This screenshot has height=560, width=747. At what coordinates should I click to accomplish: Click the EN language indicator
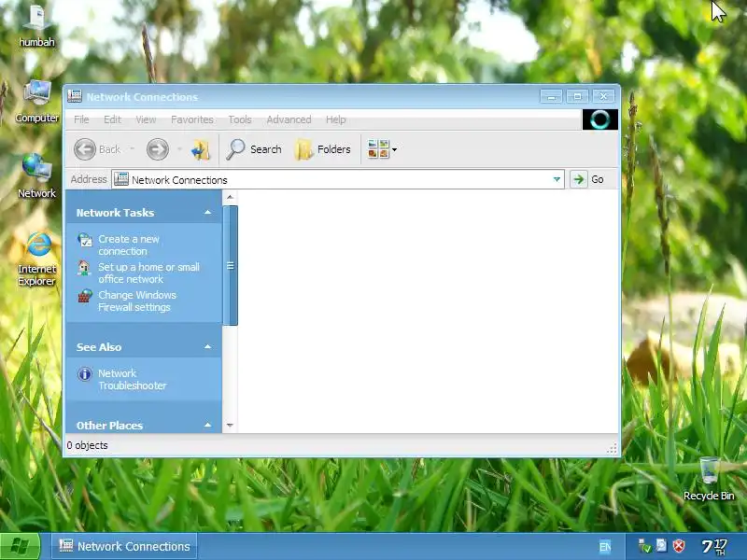(x=605, y=547)
